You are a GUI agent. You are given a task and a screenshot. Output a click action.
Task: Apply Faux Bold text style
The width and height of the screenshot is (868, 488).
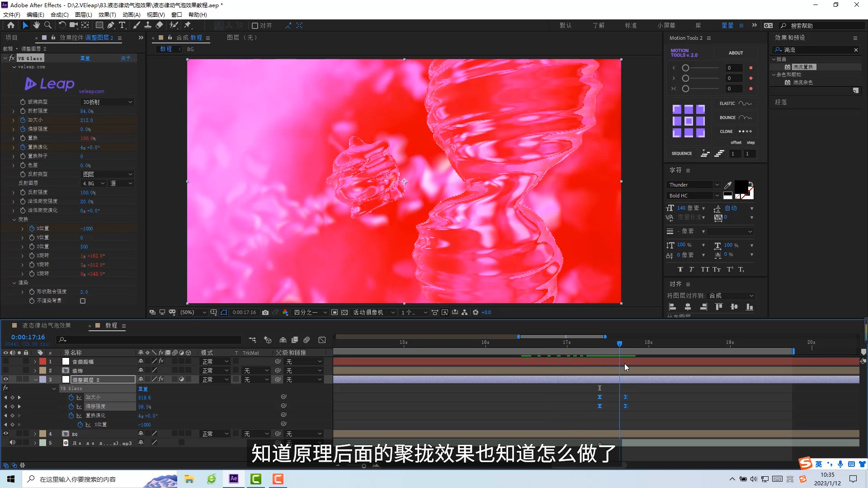pyautogui.click(x=680, y=269)
